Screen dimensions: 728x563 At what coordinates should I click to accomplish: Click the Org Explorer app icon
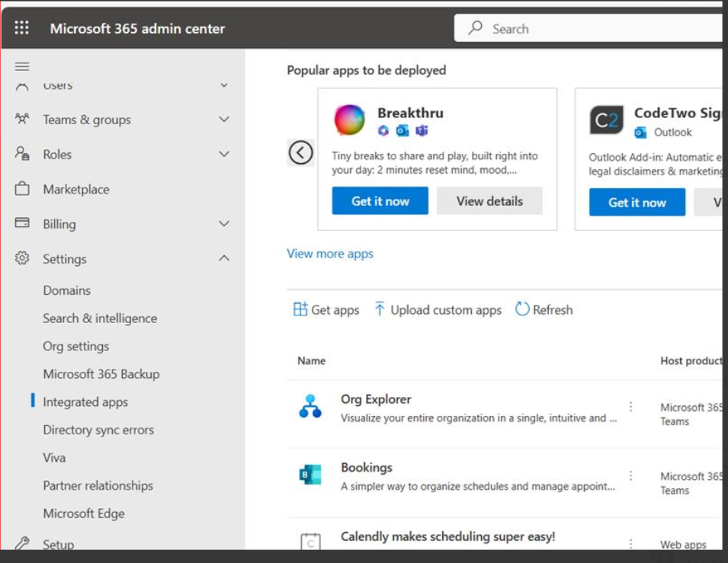[310, 406]
